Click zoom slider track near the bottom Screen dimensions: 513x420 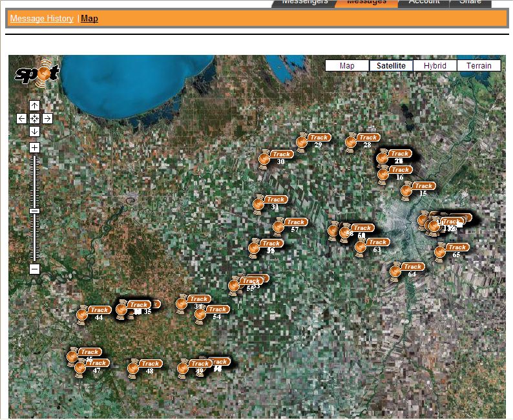click(34, 257)
